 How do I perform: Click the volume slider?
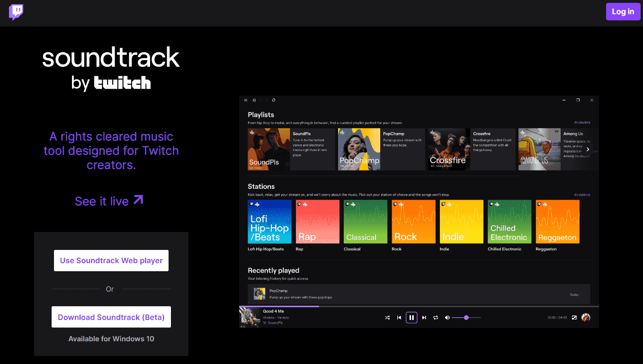click(x=466, y=318)
